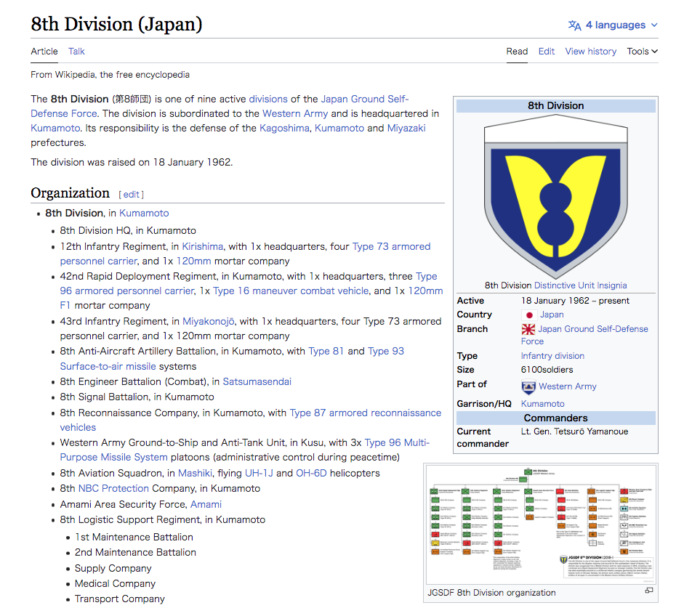
Task: Open the Mashiki link
Action: click(195, 474)
